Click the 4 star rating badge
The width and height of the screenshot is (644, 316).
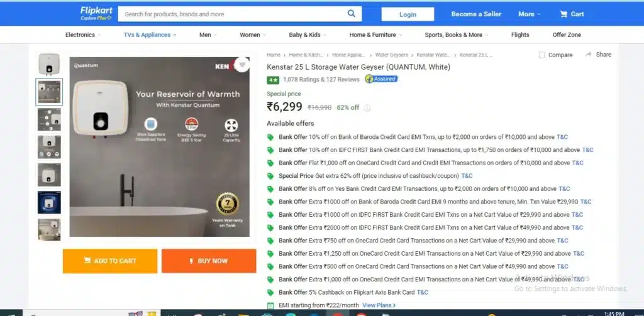point(273,80)
